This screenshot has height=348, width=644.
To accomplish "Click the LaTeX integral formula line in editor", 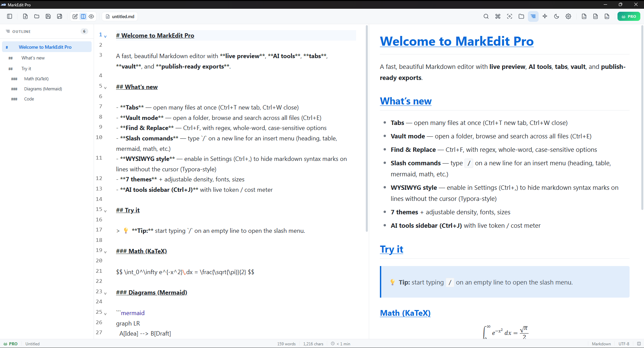I will (185, 272).
